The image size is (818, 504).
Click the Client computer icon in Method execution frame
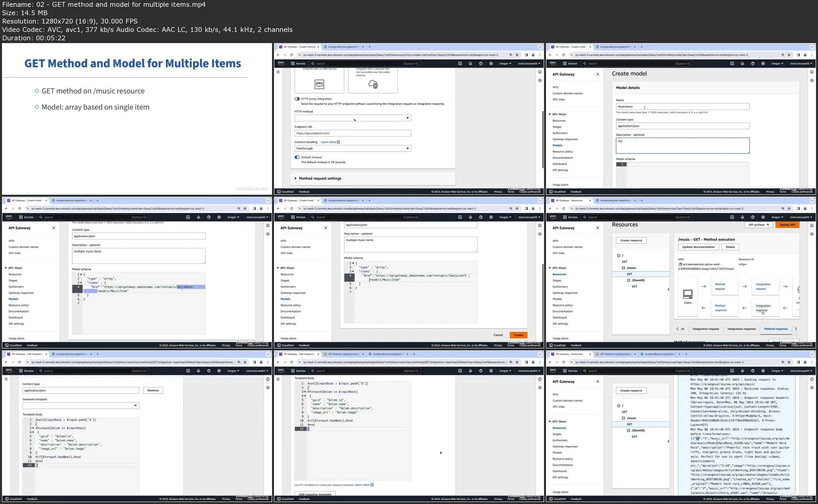[688, 294]
